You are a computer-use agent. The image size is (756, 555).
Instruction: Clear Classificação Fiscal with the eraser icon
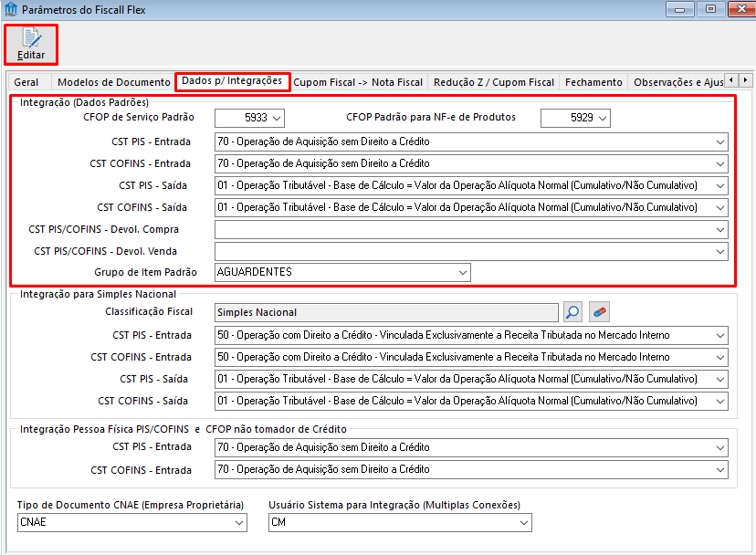tap(599, 312)
